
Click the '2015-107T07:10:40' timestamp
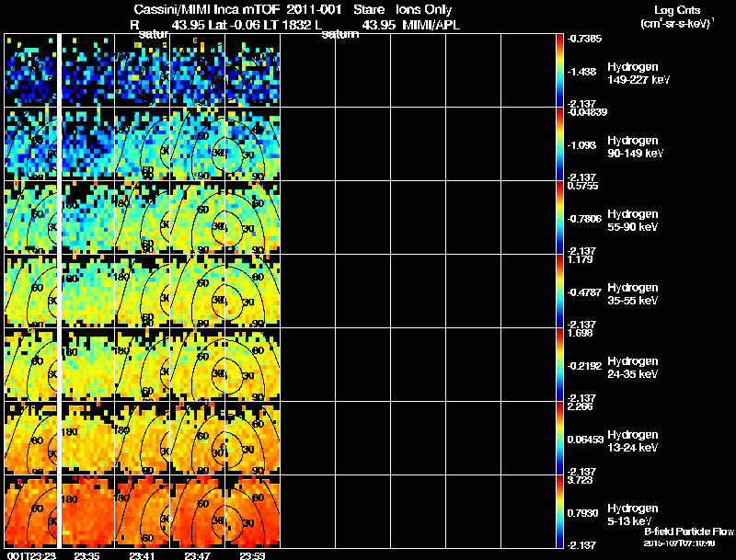click(679, 543)
